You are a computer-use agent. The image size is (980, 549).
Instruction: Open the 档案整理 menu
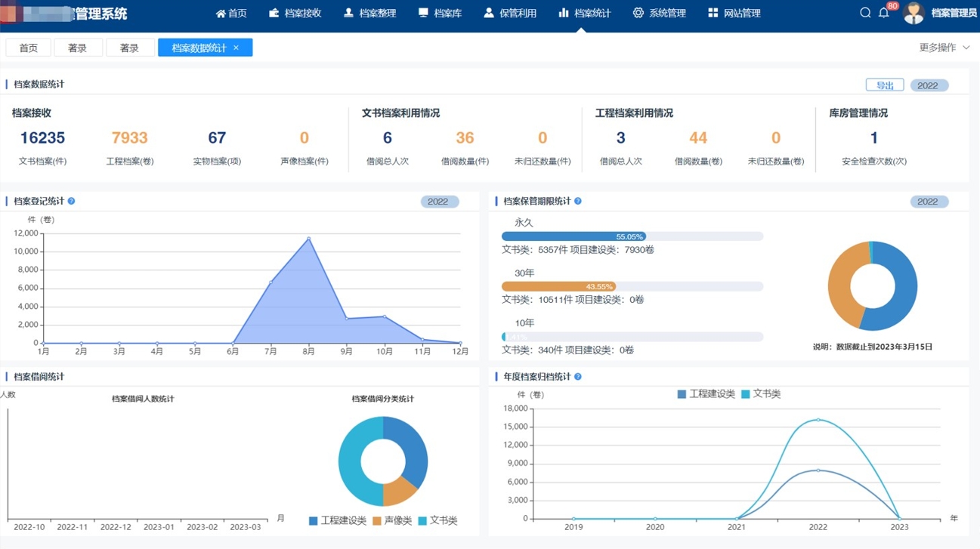click(x=369, y=14)
